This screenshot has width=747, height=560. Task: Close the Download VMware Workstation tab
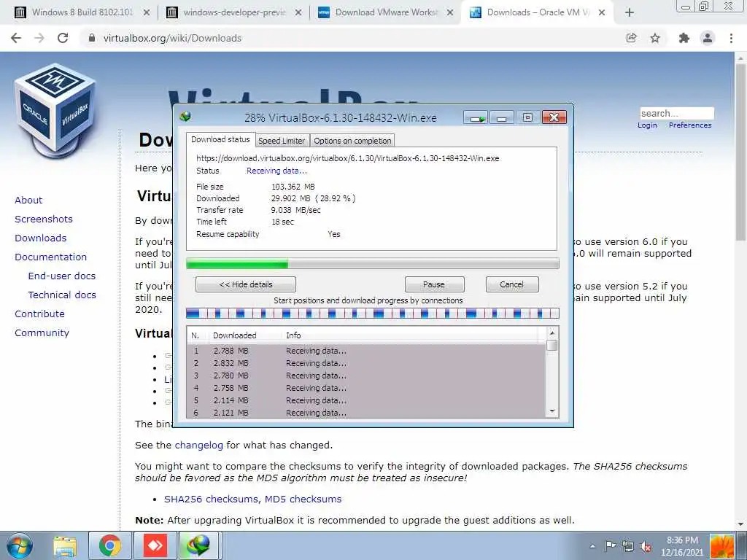point(449,12)
